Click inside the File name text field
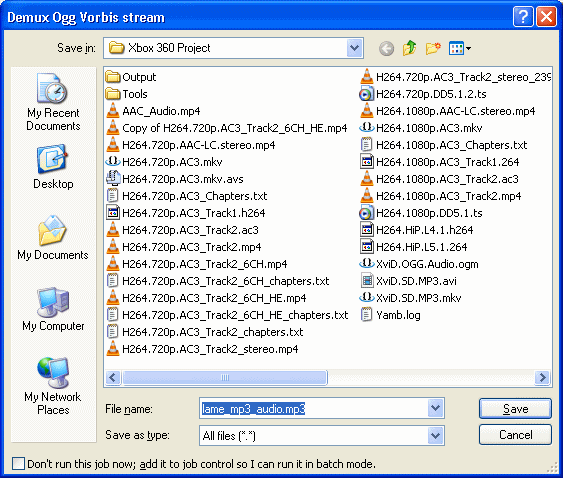563x478 pixels. [x=314, y=408]
